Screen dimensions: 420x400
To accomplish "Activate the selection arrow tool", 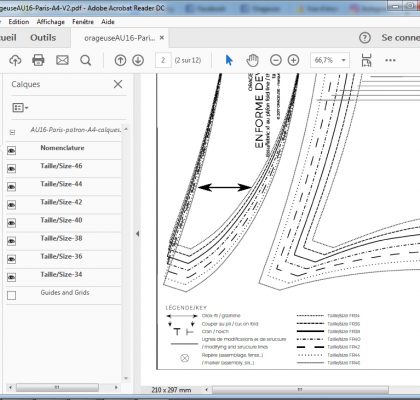I will click(x=229, y=60).
